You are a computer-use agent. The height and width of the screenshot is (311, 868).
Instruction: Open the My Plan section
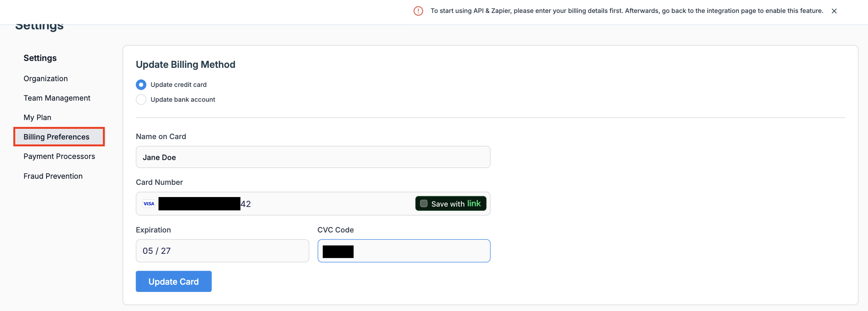coord(37,117)
